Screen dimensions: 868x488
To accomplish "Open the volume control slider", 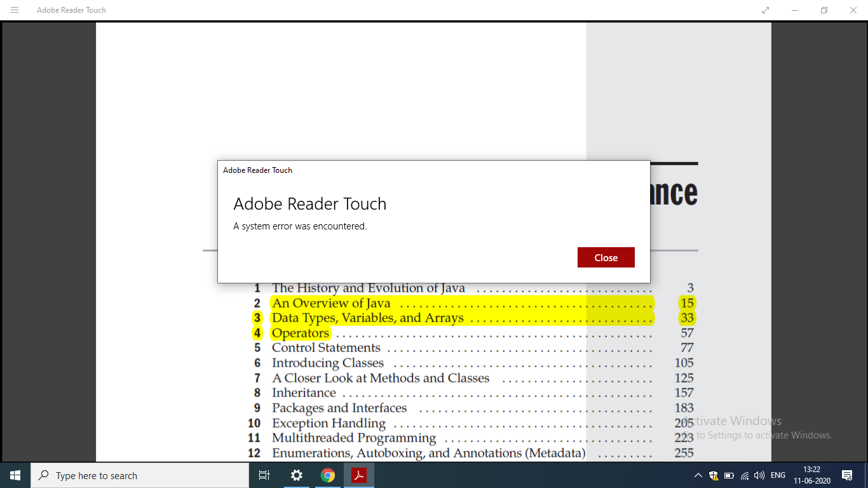I will pyautogui.click(x=759, y=475).
